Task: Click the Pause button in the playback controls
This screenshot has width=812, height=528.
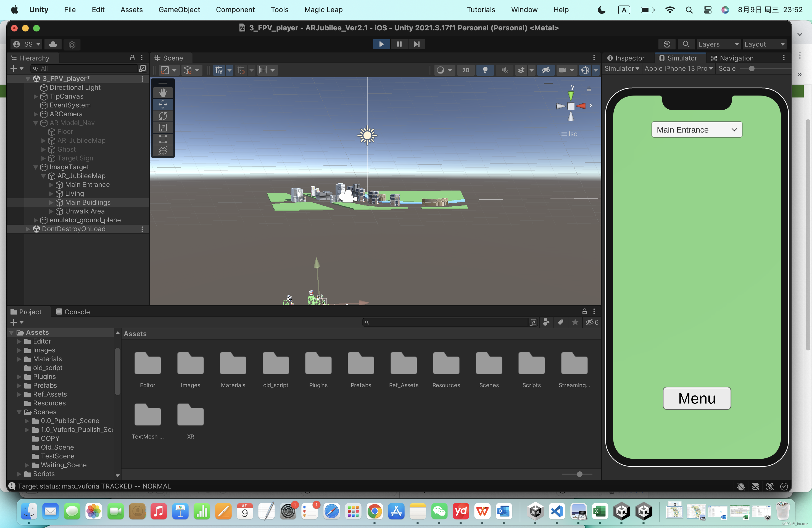Action: [399, 44]
